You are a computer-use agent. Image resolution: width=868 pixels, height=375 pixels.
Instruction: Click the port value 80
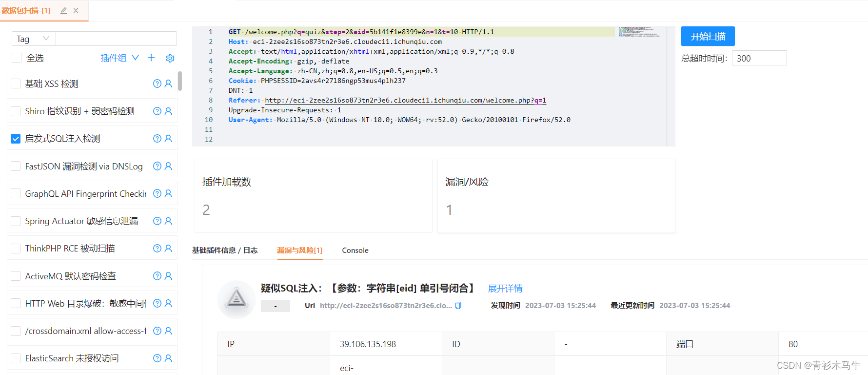tap(793, 344)
